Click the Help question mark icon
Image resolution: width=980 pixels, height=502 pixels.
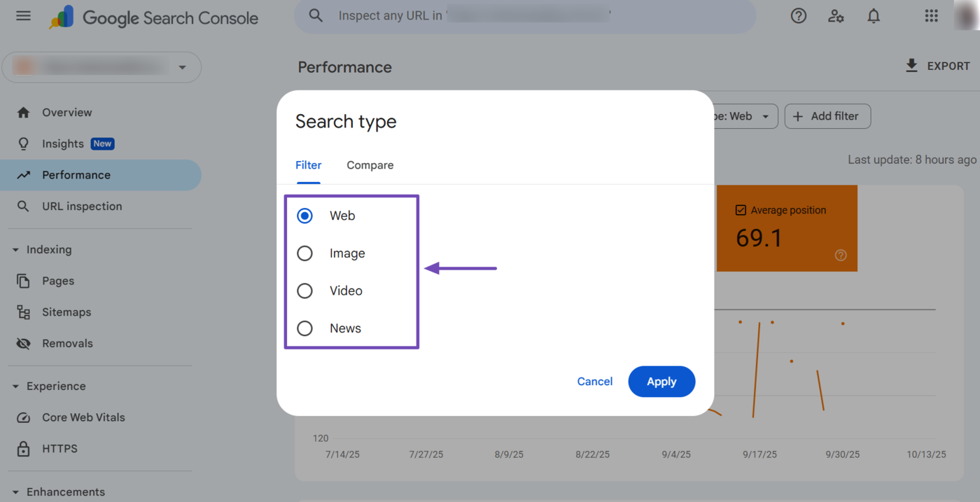point(798,16)
